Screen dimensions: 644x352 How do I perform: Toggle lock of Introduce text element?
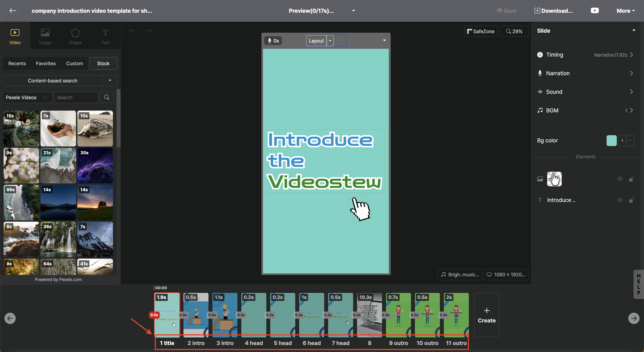click(631, 200)
